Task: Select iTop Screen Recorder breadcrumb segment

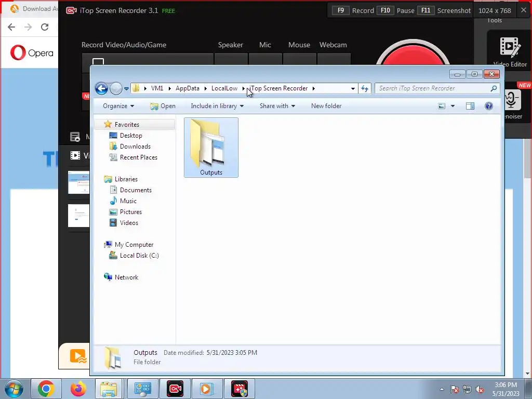Action: 278,88
